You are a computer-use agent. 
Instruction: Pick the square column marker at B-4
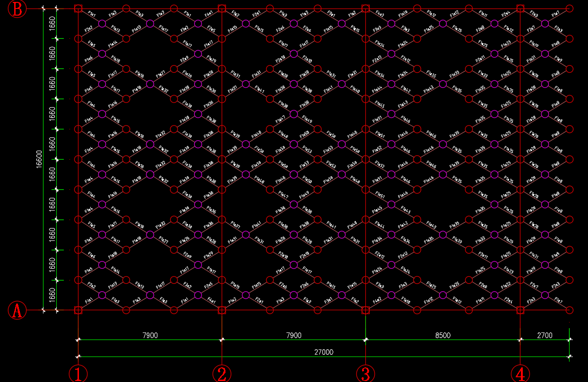click(x=520, y=8)
